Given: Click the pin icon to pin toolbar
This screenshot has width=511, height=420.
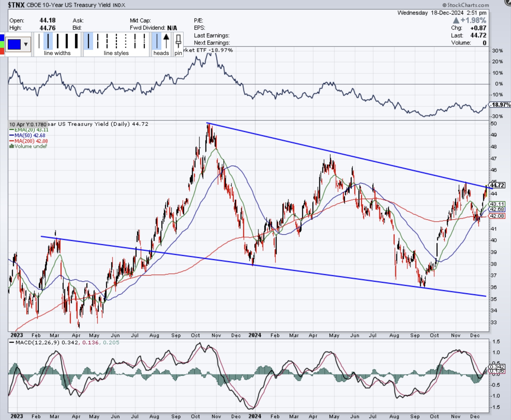Looking at the screenshot, I should coord(178,42).
